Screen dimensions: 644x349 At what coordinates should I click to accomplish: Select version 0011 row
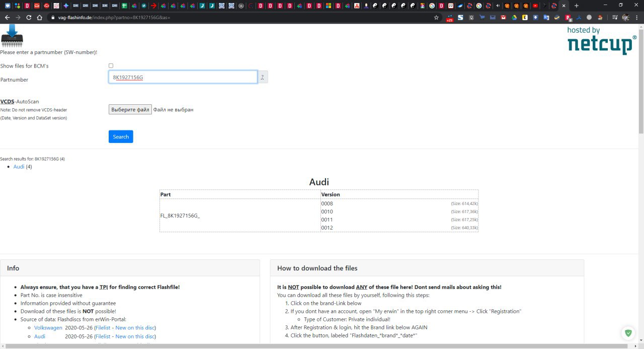(399, 220)
